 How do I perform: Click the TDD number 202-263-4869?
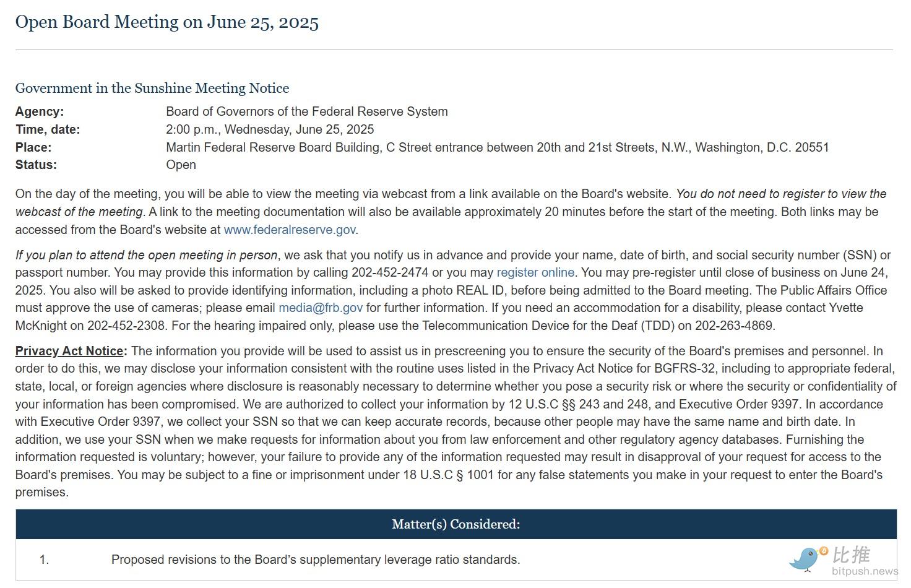pos(733,326)
